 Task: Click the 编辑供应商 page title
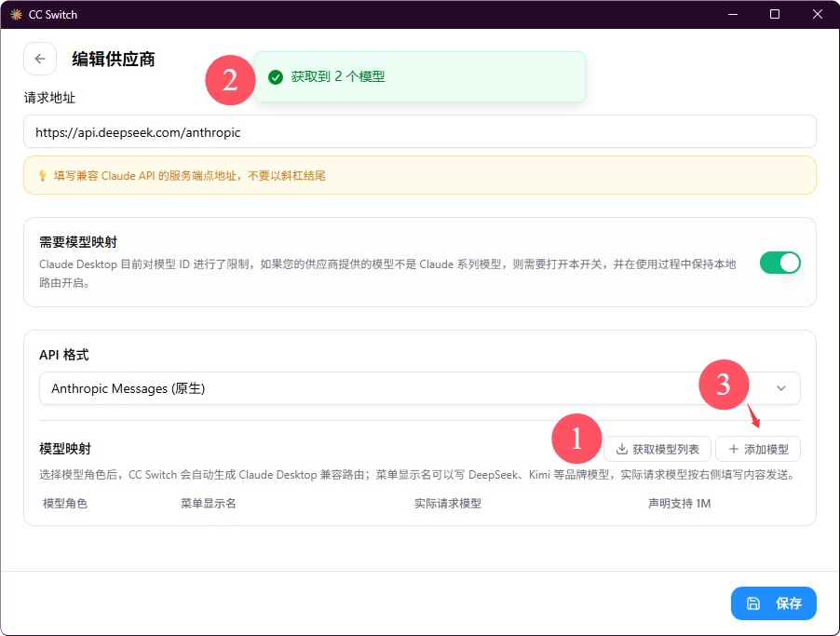click(x=114, y=59)
